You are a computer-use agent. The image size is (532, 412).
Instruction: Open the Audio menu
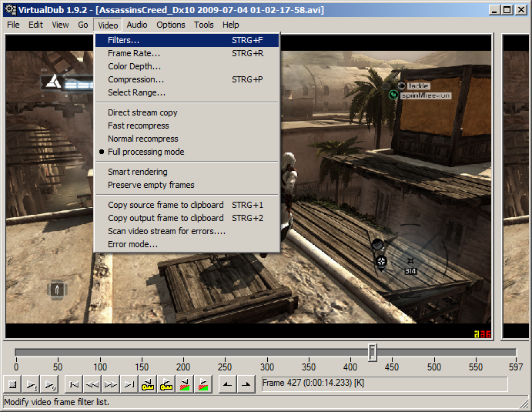point(137,25)
